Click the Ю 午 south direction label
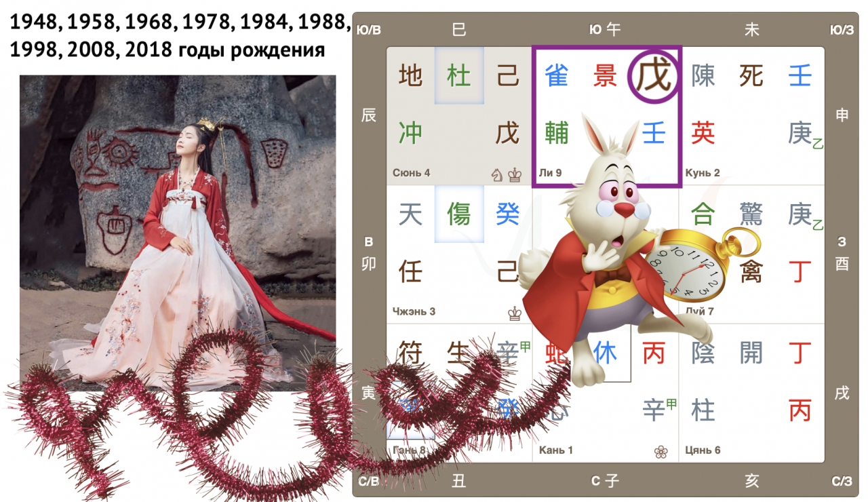The height and width of the screenshot is (502, 868). click(605, 29)
